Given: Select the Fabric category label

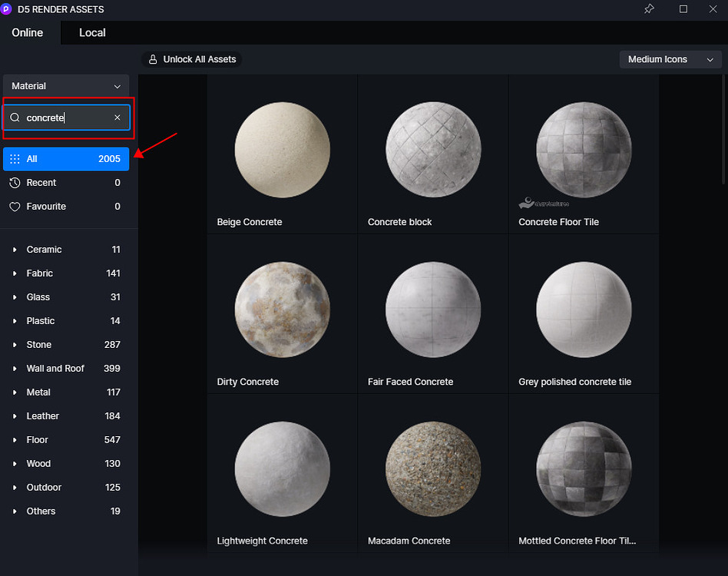Looking at the screenshot, I should pyautogui.click(x=39, y=273).
